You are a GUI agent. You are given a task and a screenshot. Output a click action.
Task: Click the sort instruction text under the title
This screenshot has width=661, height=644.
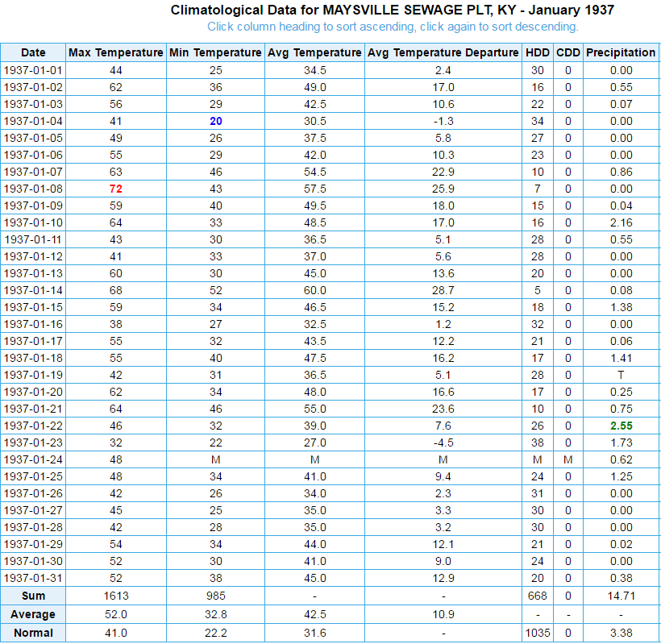(x=393, y=27)
